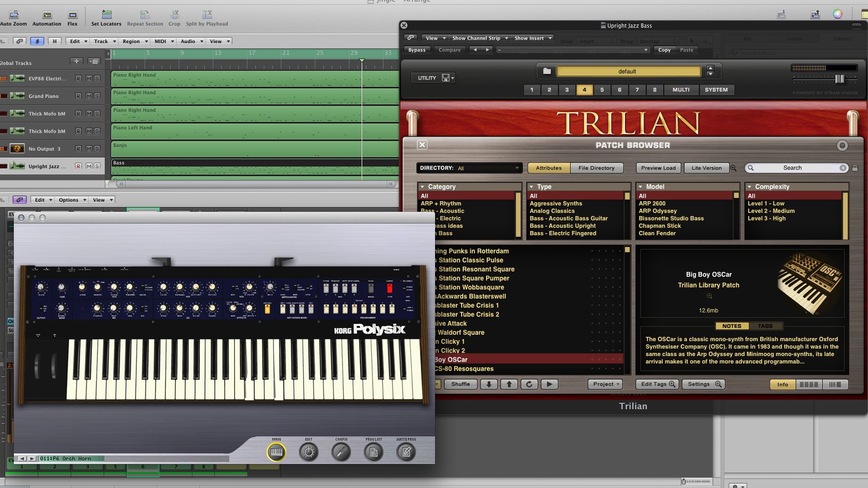The image size is (868, 488).
Task: Open the Korg Polysix Edit page
Action: [308, 452]
